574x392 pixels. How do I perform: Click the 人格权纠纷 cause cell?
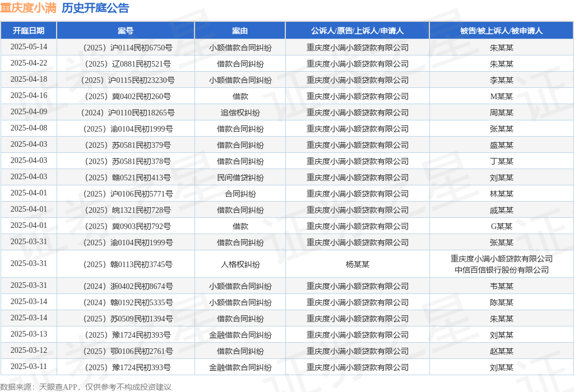point(240,264)
